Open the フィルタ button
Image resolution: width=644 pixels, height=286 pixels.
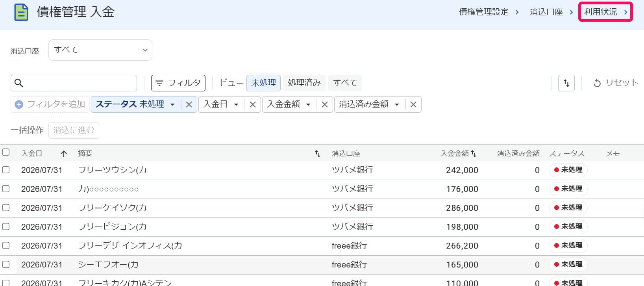pos(178,83)
